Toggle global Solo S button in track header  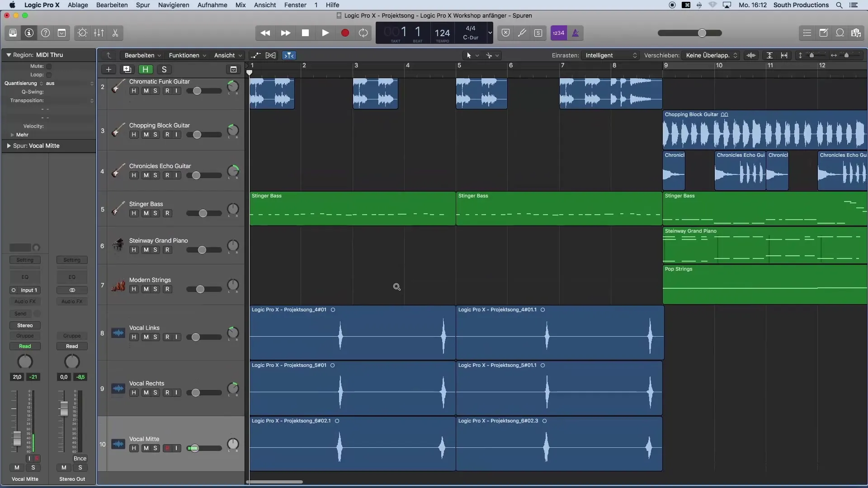click(164, 70)
